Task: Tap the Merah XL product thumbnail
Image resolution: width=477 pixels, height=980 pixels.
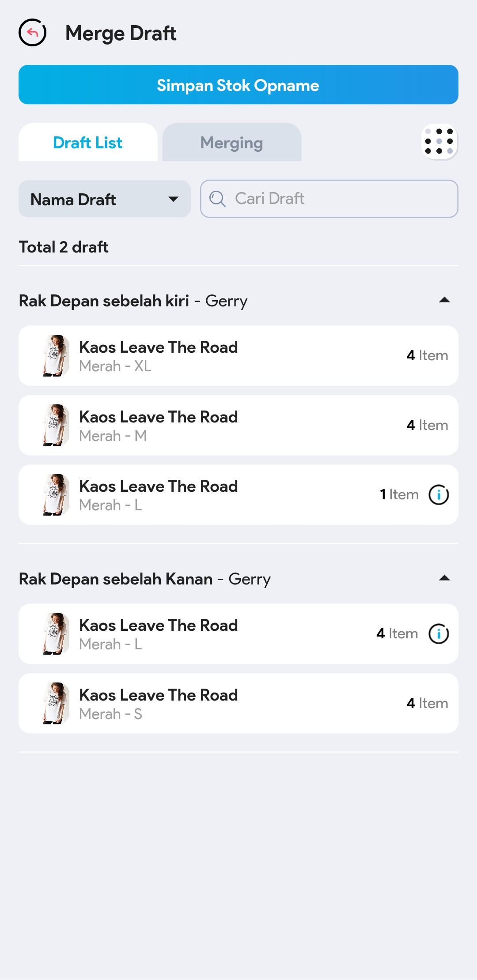Action: (x=56, y=356)
